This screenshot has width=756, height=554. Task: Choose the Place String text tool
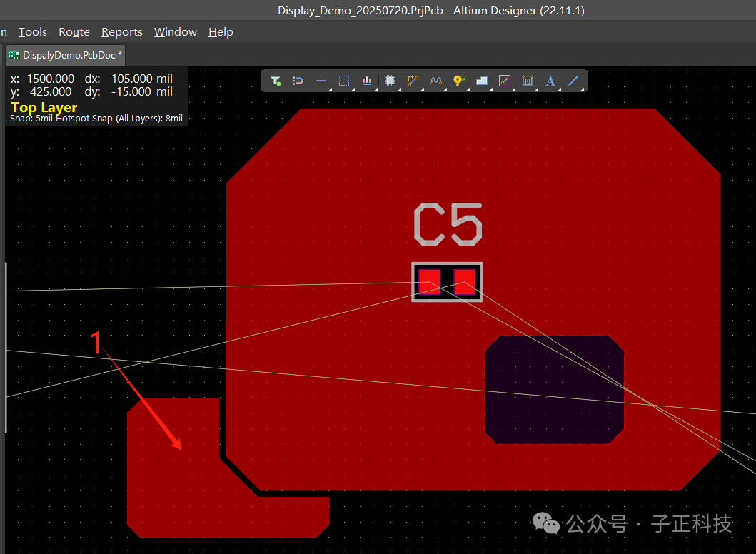tap(550, 81)
